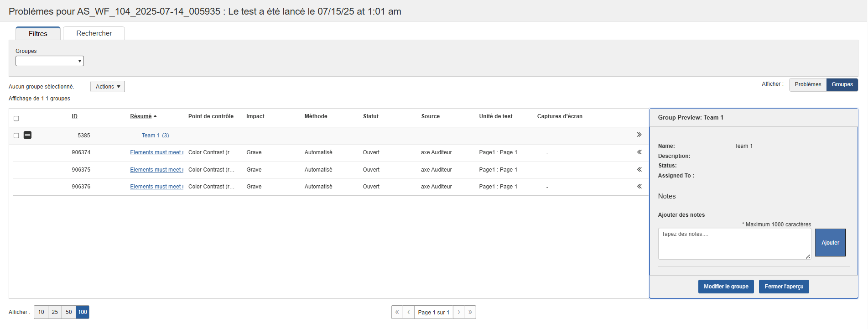Check the select-all header checkbox

[16, 119]
